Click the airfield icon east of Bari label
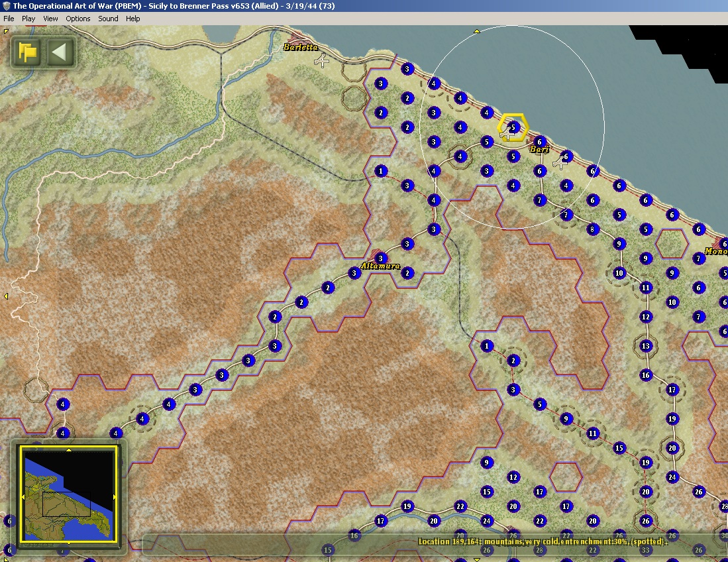Screen dimensions: 728x562 (560, 163)
